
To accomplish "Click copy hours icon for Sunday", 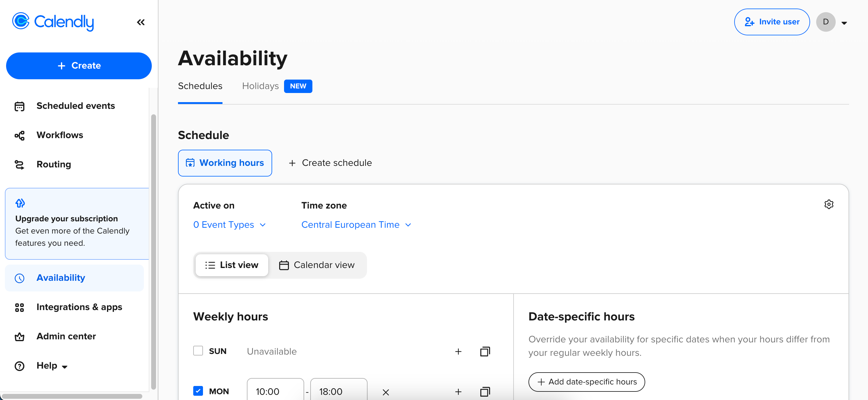I will tap(485, 352).
